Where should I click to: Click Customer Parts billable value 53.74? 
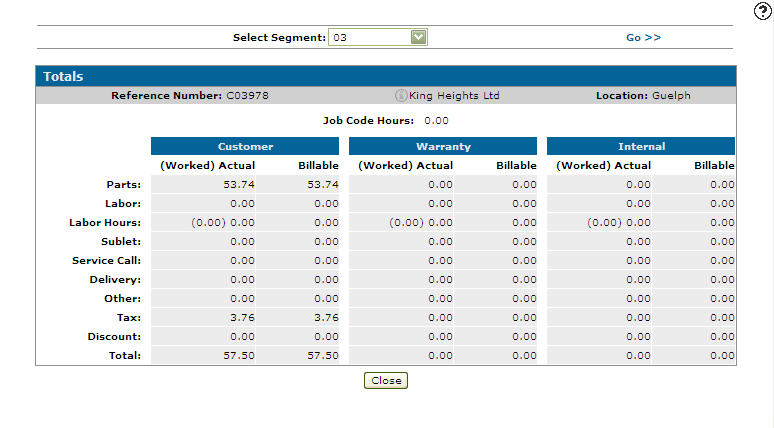click(323, 184)
